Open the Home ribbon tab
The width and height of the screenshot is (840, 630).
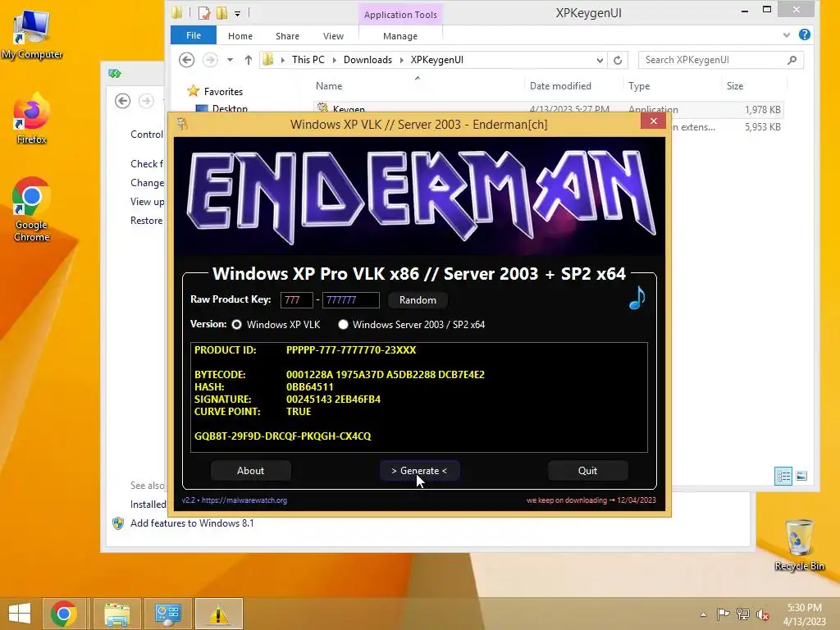[x=240, y=36]
